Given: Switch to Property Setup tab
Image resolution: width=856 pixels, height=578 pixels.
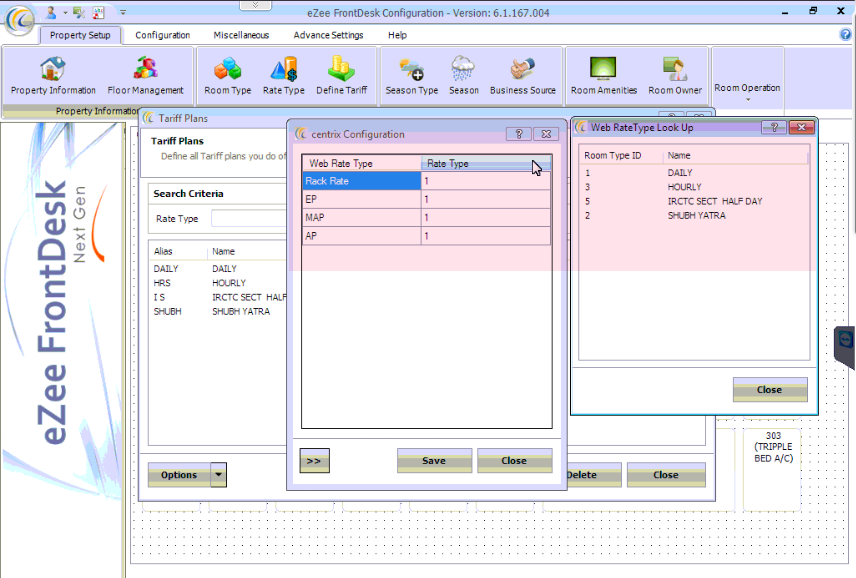Looking at the screenshot, I should pyautogui.click(x=80, y=35).
